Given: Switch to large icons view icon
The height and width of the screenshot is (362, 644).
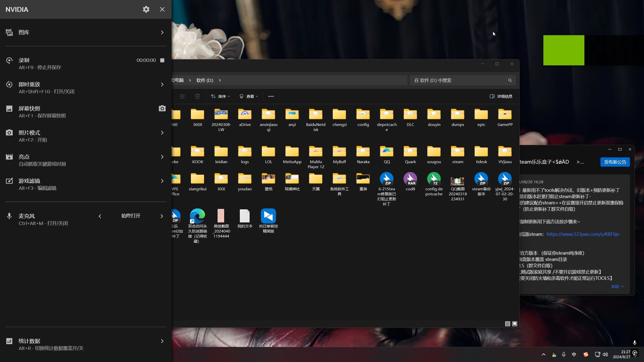Looking at the screenshot, I should [515, 324].
